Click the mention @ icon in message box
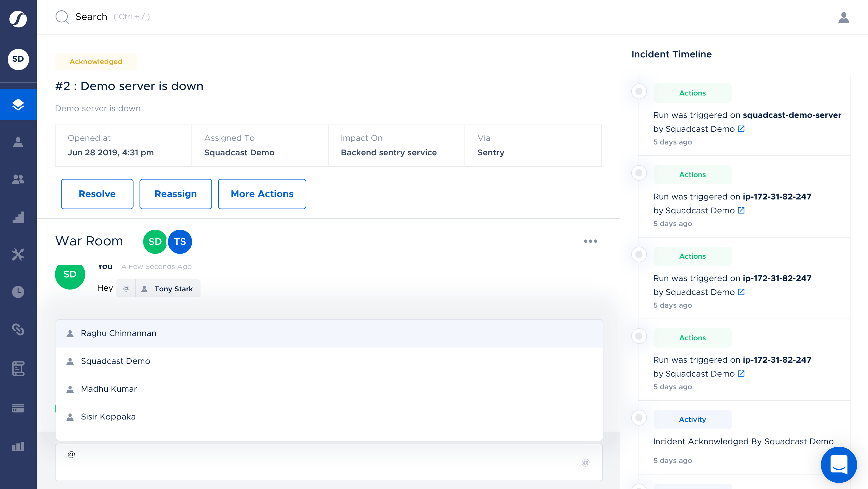 [585, 462]
